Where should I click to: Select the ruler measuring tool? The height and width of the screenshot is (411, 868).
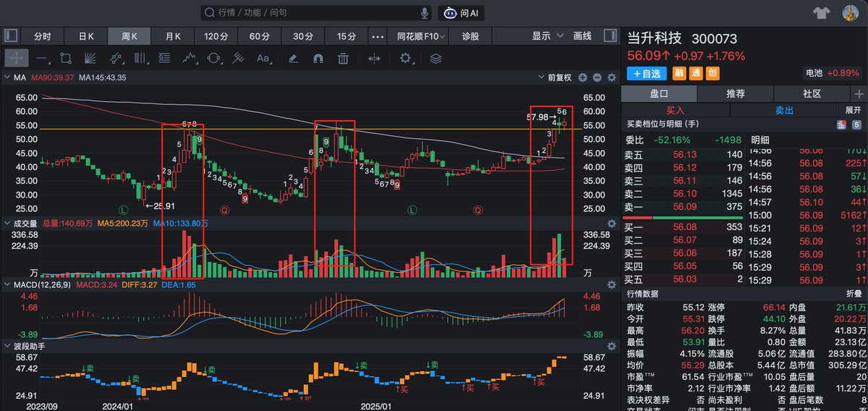click(238, 58)
